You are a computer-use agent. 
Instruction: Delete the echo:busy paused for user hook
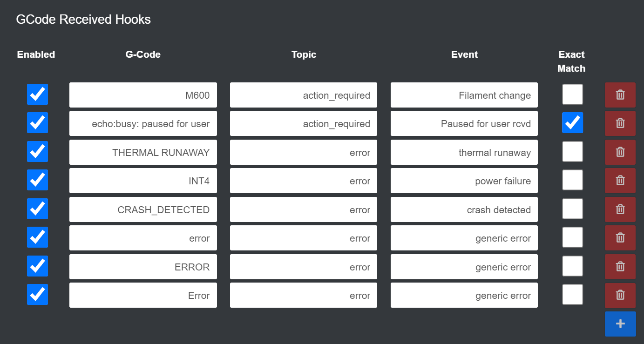pos(620,123)
